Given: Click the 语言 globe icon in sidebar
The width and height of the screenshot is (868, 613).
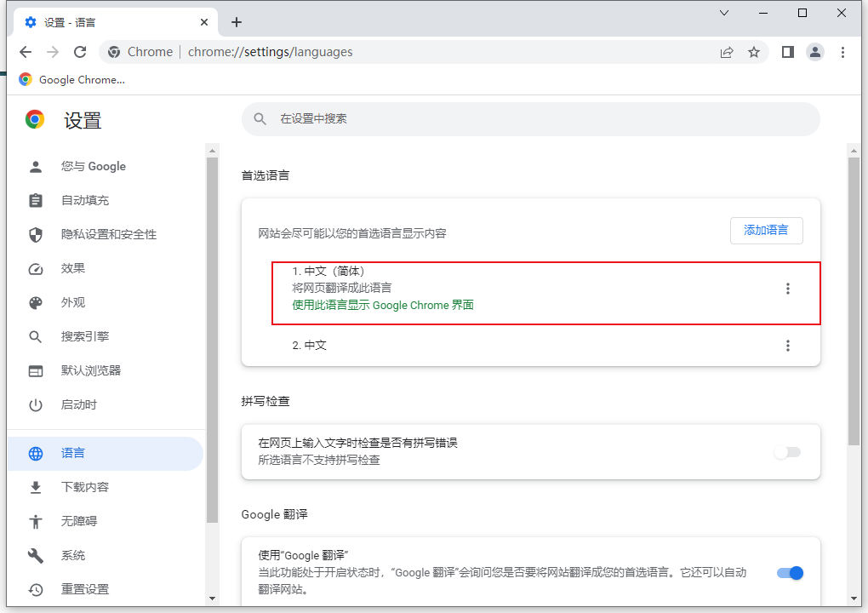Looking at the screenshot, I should click(36, 454).
